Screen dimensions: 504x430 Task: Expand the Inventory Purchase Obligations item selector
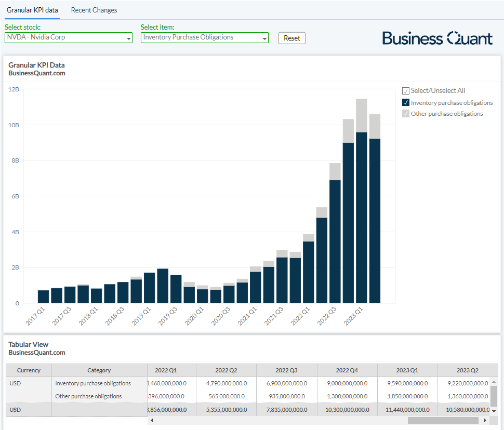201,37
